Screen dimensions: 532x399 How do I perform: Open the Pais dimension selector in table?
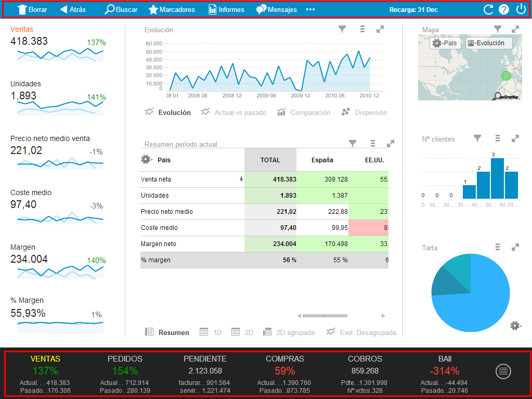coord(146,160)
